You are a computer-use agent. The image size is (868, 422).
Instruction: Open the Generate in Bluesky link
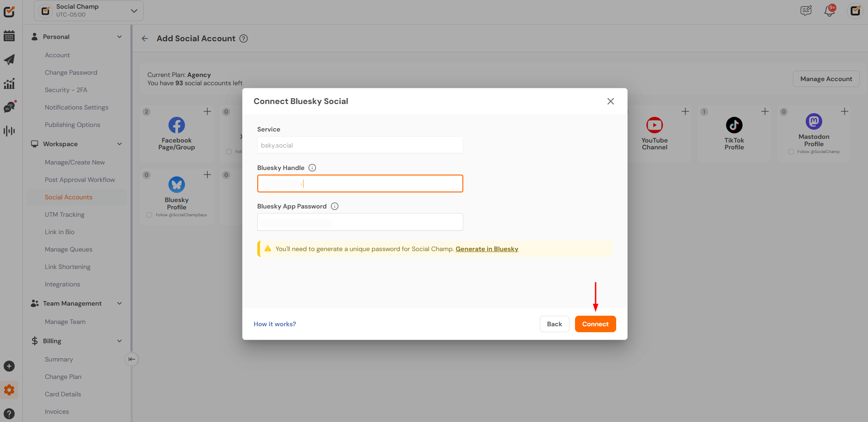[x=487, y=249]
